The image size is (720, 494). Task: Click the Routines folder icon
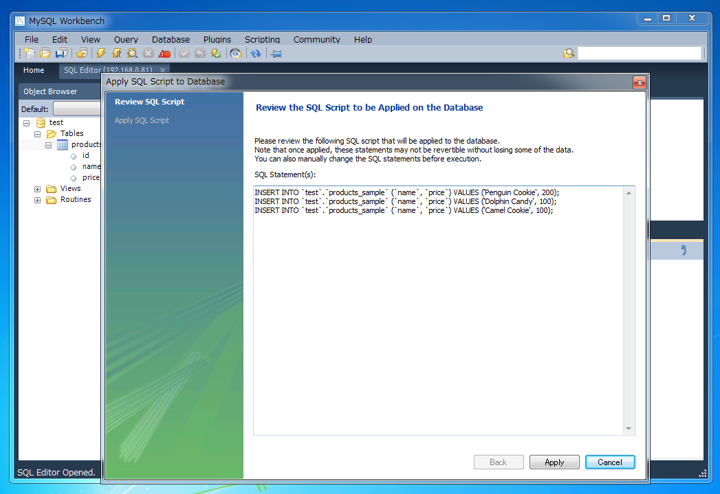coord(51,200)
